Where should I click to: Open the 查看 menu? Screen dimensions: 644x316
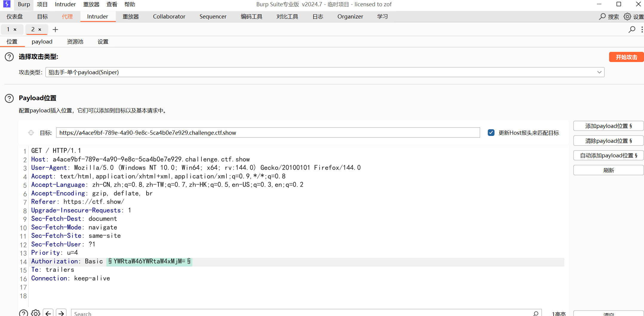tap(112, 4)
